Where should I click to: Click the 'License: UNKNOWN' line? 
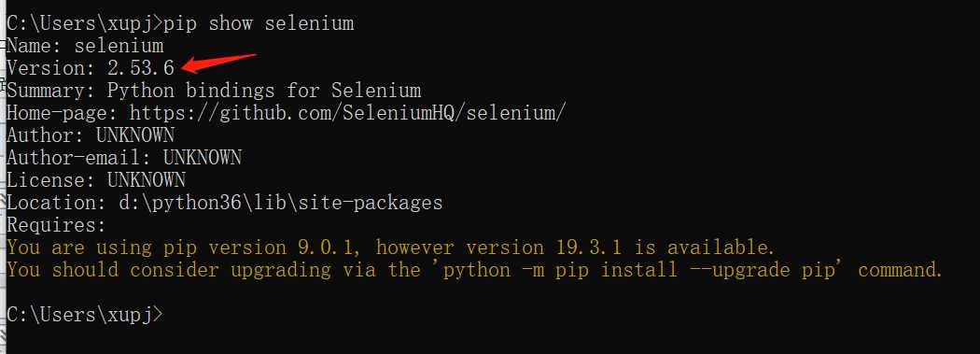point(96,180)
